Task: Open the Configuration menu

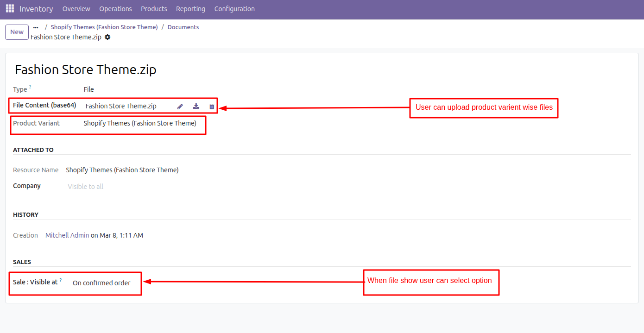Action: pos(234,9)
